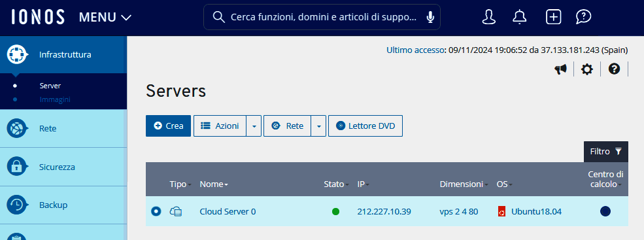The width and height of the screenshot is (644, 240).
Task: Click the plus add-product icon
Action: 553,17
